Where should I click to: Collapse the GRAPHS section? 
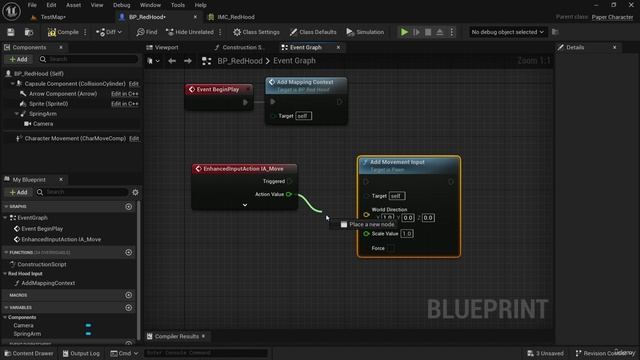[6, 207]
